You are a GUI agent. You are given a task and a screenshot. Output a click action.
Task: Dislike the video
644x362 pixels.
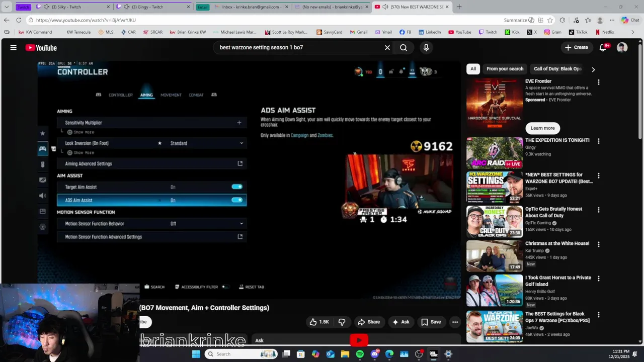coord(342,322)
